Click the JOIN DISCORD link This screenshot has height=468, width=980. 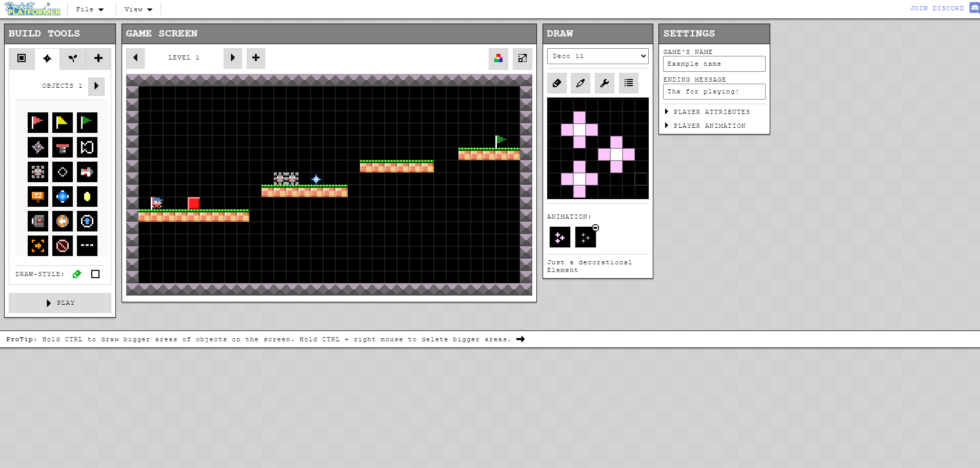point(936,8)
